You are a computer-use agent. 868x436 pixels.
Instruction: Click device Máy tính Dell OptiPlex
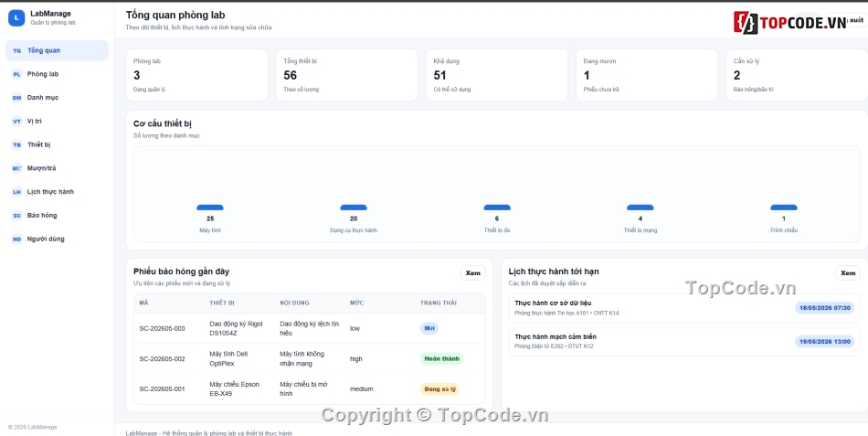tap(228, 359)
